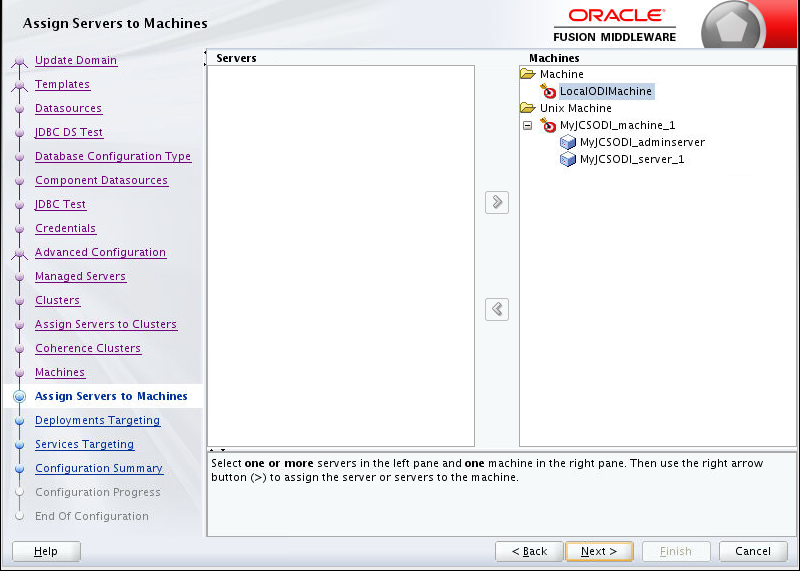
Task: Click the MyJCSODI_machine_1 machine icon
Action: [x=548, y=125]
